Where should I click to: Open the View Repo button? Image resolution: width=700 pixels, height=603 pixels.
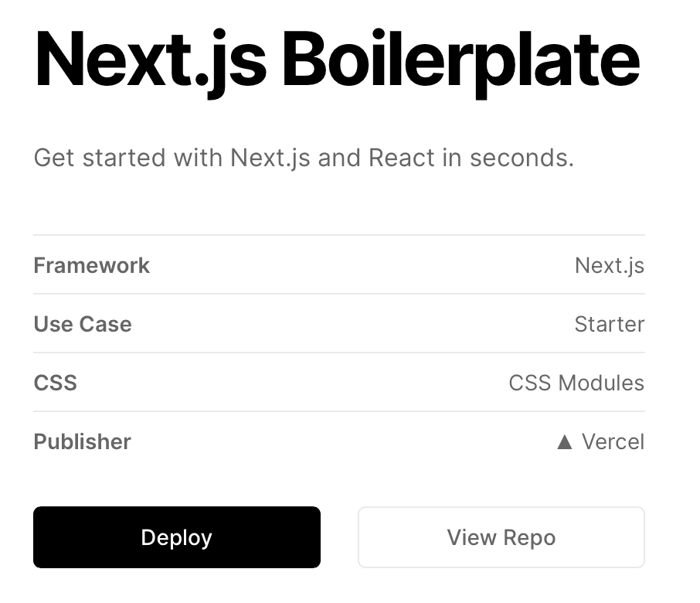tap(501, 537)
